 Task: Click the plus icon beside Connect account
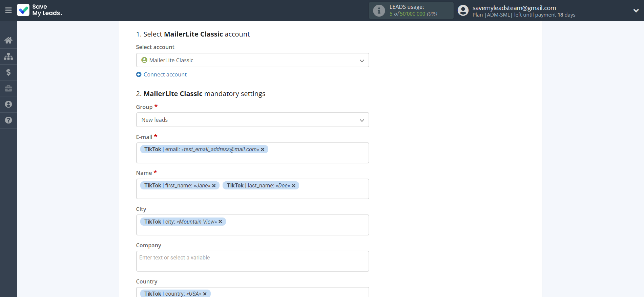[x=139, y=74]
